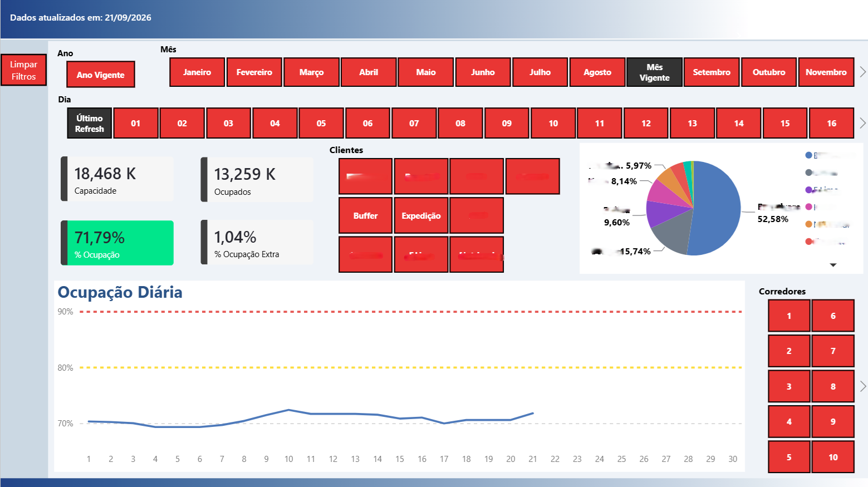Select day 16 in the Dia slicer
Image resolution: width=868 pixels, height=487 pixels.
tap(831, 123)
